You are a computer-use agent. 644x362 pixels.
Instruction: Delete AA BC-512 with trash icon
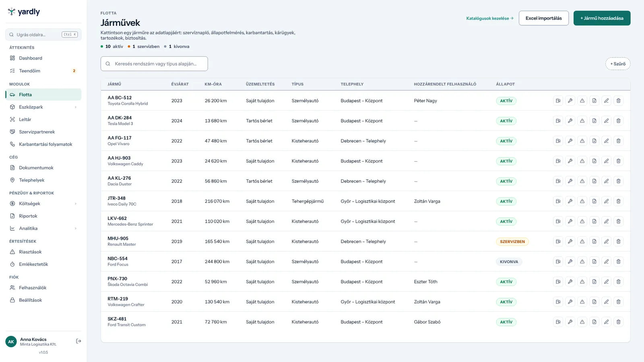[x=618, y=101]
